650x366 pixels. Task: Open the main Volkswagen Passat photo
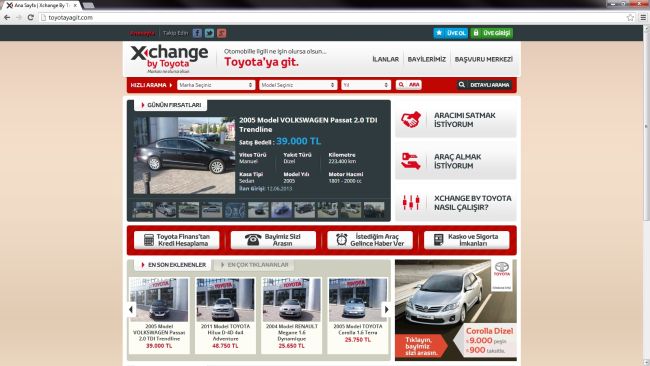tap(184, 155)
